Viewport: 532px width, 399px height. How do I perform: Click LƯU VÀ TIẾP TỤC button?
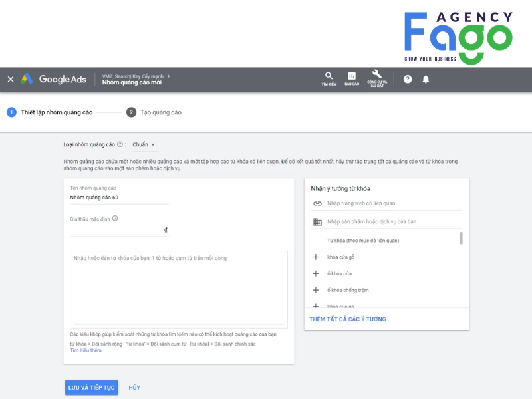92,388
